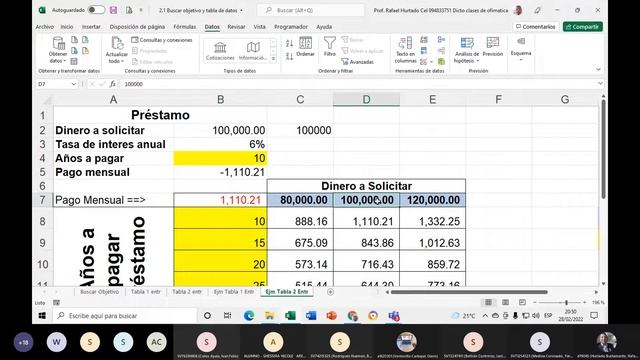Open the Vista tab
Screen dimensions: 640x360
pyautogui.click(x=260, y=27)
